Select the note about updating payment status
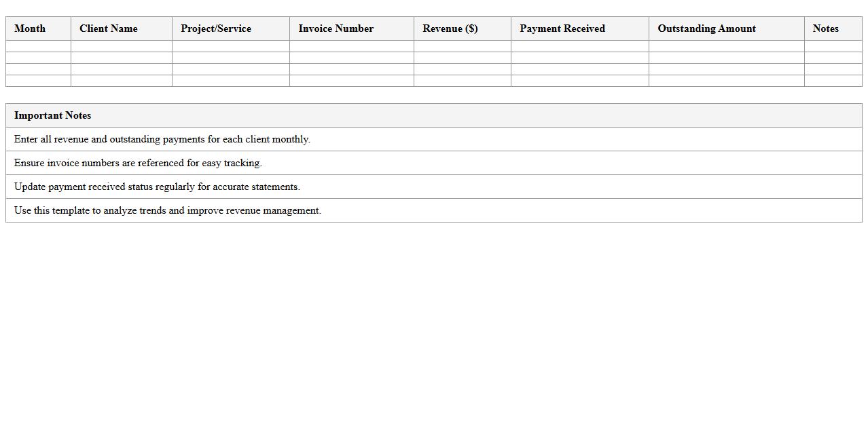Viewport: 868px width, 441px height. tap(157, 187)
